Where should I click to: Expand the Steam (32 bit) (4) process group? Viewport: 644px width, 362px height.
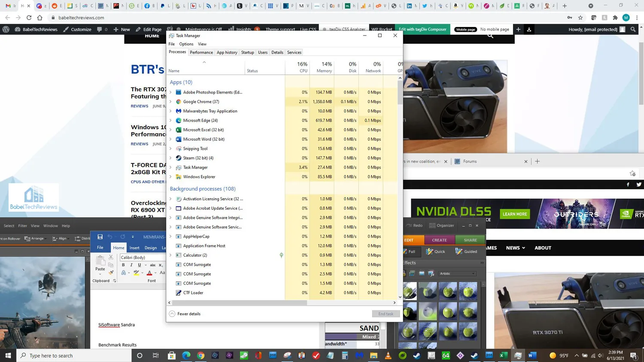pyautogui.click(x=170, y=158)
